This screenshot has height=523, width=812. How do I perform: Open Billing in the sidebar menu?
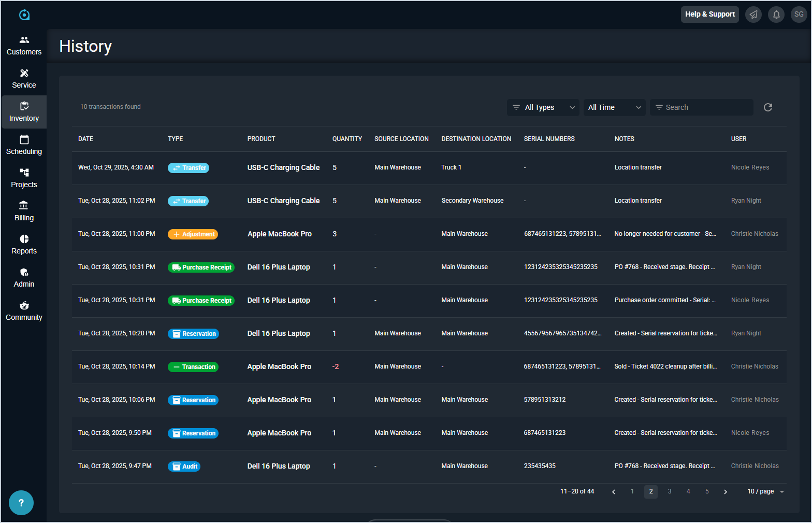[24, 211]
